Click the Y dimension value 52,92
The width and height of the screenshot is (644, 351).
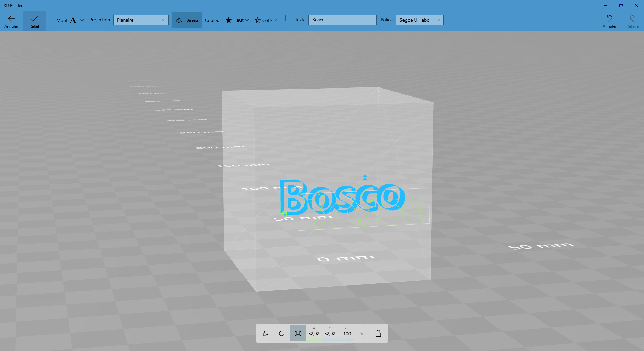pos(330,334)
